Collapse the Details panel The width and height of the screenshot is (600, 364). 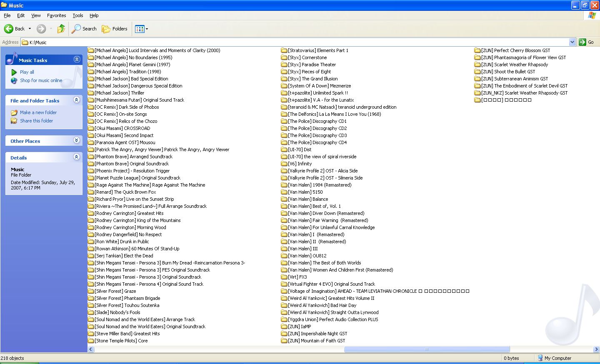click(x=76, y=157)
